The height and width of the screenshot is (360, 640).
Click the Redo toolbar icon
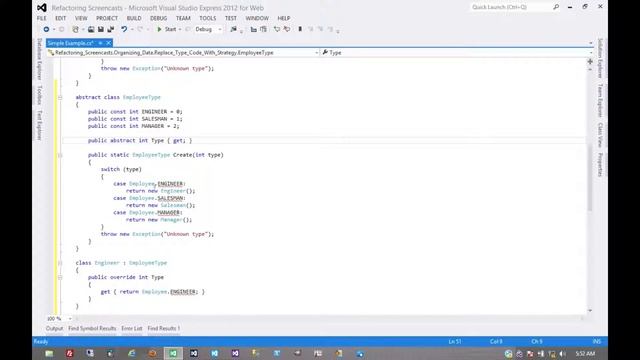(x=140, y=29)
